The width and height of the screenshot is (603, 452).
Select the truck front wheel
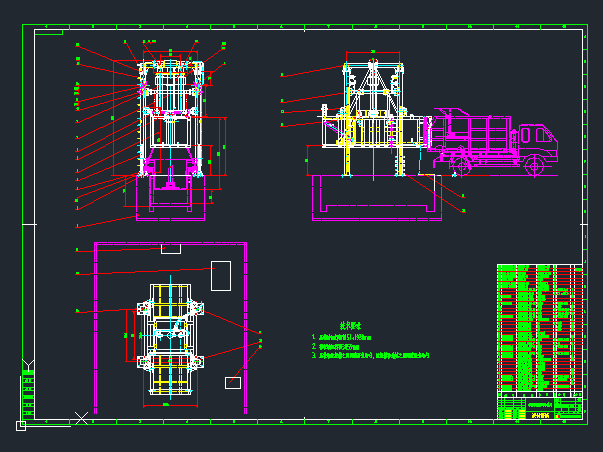[535, 166]
